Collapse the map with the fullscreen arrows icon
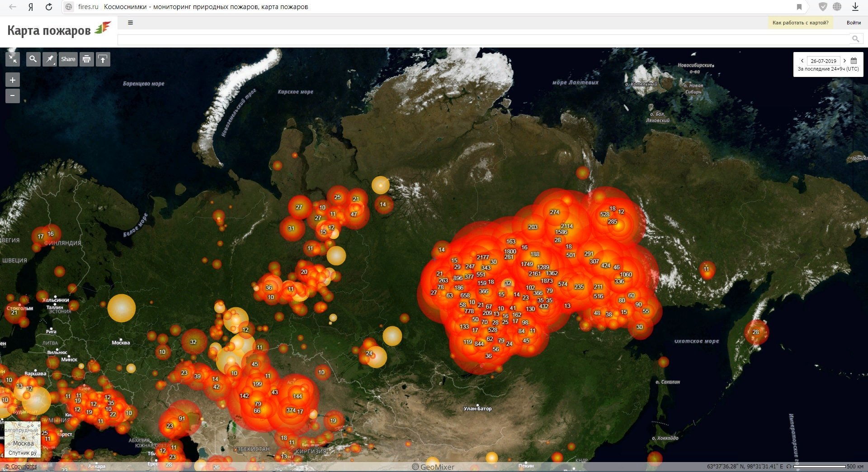868x472 pixels. pyautogui.click(x=13, y=59)
